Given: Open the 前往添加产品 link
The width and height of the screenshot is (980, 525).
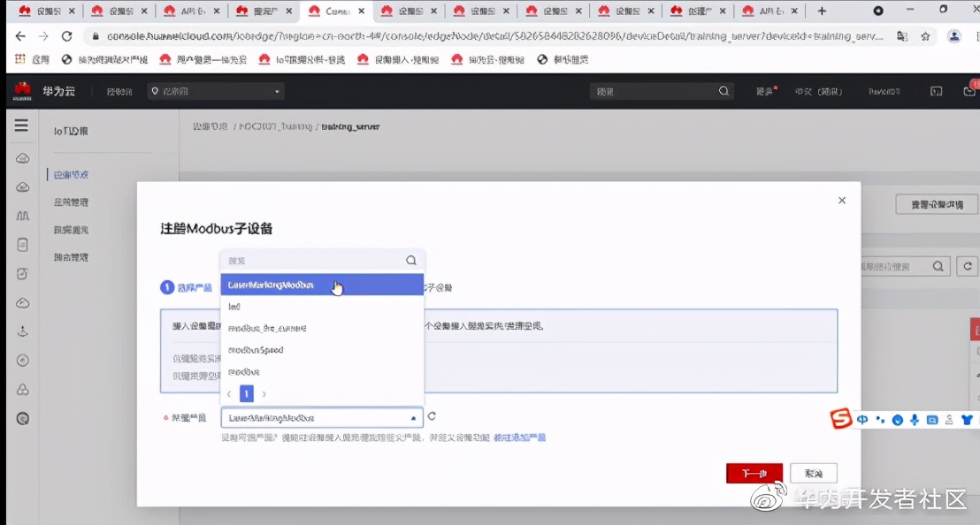Looking at the screenshot, I should (522, 437).
